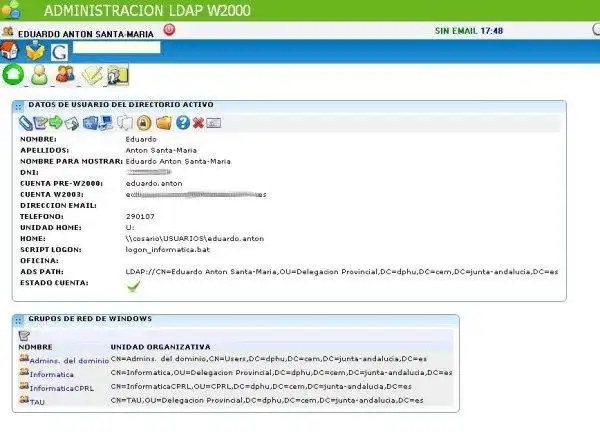Click the group icon beside InformaticaCPRL
Screen dimensions: 600x442
(24, 386)
